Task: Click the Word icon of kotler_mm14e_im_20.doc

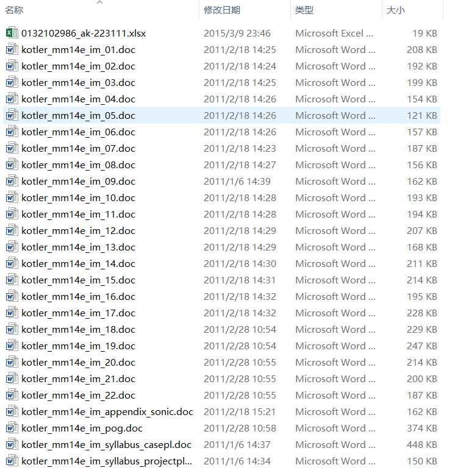Action: [12, 361]
